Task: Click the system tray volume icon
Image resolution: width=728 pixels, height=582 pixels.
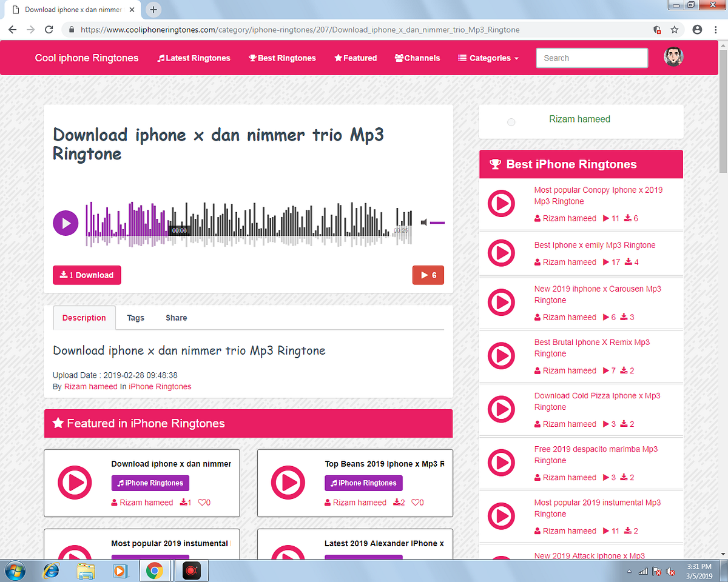Action: 671,571
